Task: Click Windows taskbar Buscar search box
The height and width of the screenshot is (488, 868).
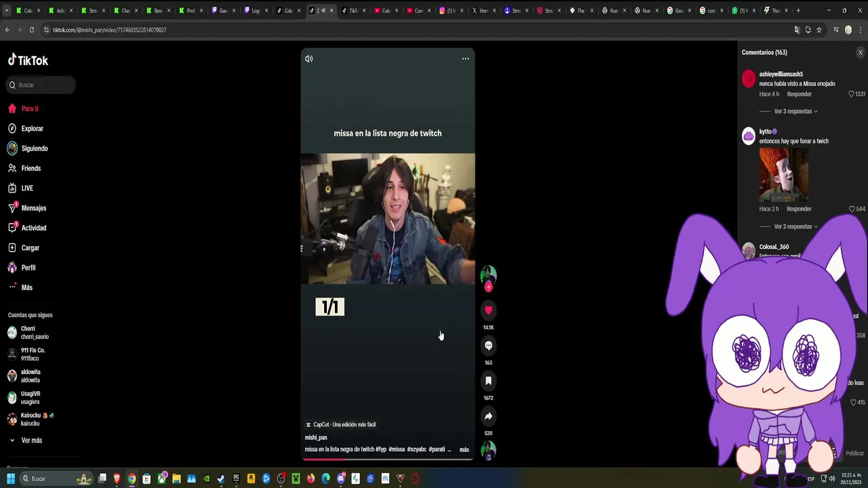Action: pos(56,479)
